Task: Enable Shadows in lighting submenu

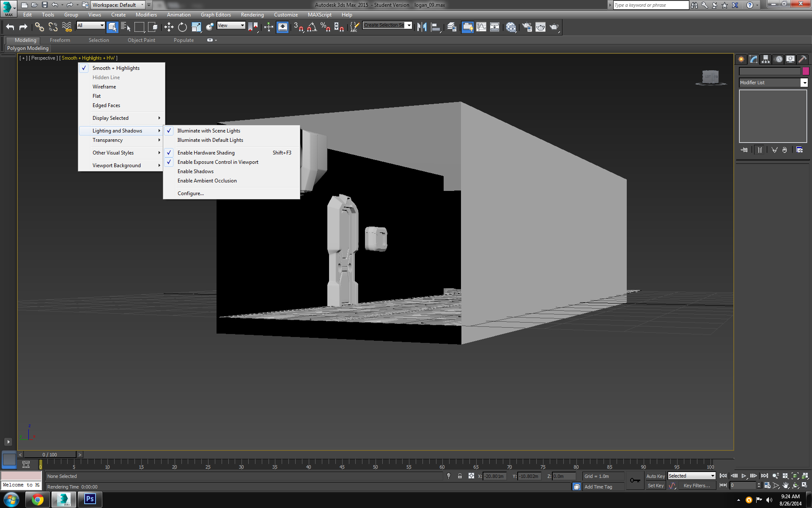Action: (x=195, y=171)
